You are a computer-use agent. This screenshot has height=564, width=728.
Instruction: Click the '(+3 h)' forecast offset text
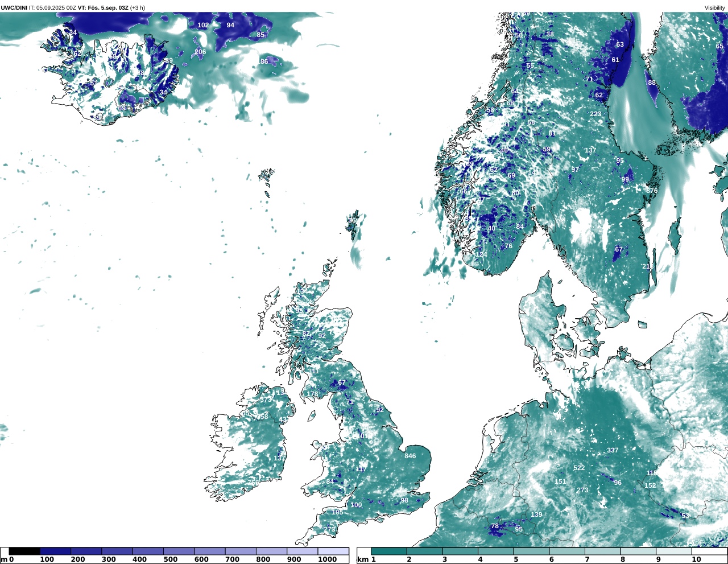tap(138, 8)
